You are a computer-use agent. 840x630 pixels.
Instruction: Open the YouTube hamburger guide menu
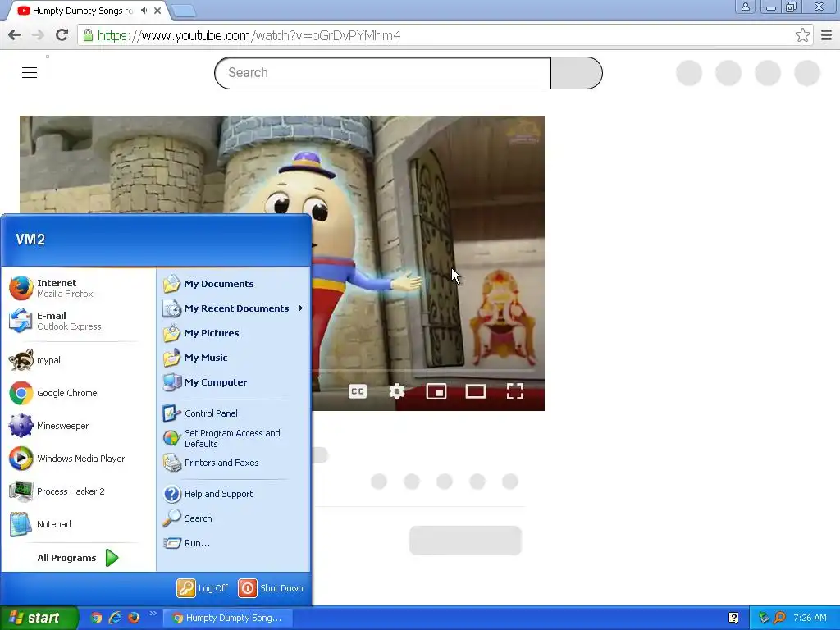pyautogui.click(x=30, y=73)
